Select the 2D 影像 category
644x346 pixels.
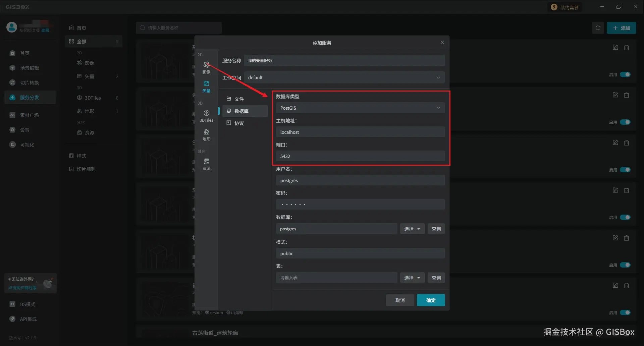coord(94,63)
